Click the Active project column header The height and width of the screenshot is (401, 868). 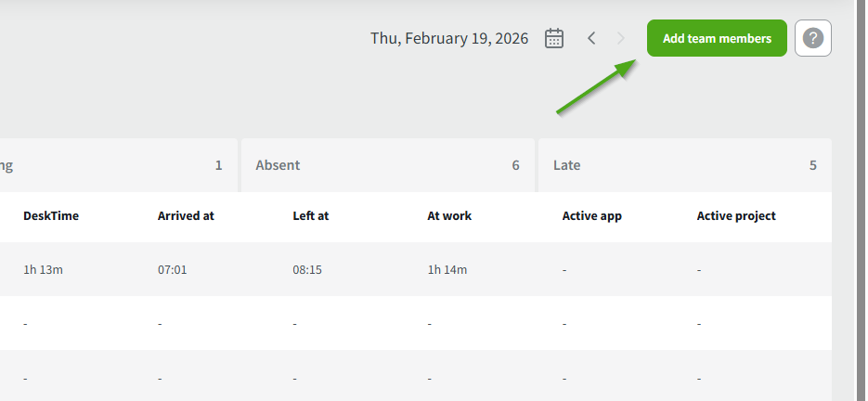(x=736, y=216)
